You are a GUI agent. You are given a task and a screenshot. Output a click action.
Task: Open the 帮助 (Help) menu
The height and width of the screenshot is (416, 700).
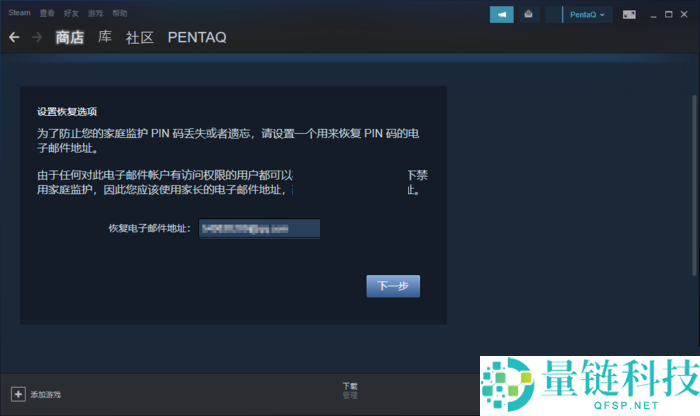pyautogui.click(x=120, y=14)
